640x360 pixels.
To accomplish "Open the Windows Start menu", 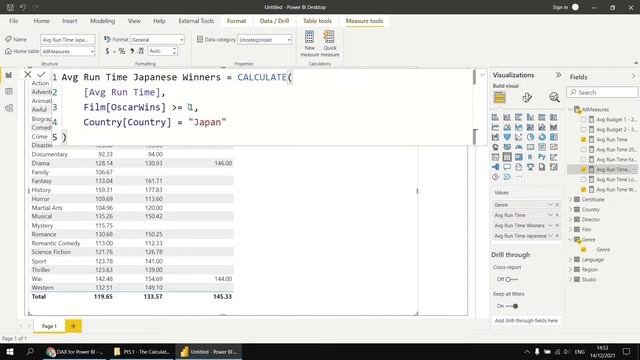I will click(x=9, y=351).
